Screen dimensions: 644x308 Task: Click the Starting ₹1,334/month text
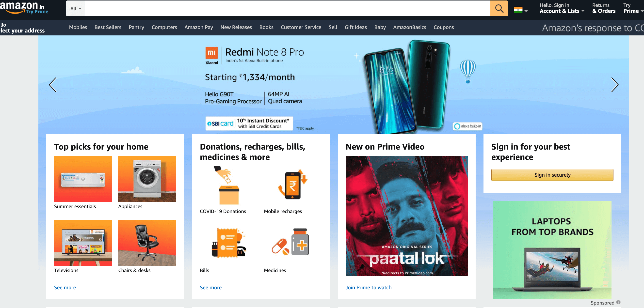(x=250, y=77)
